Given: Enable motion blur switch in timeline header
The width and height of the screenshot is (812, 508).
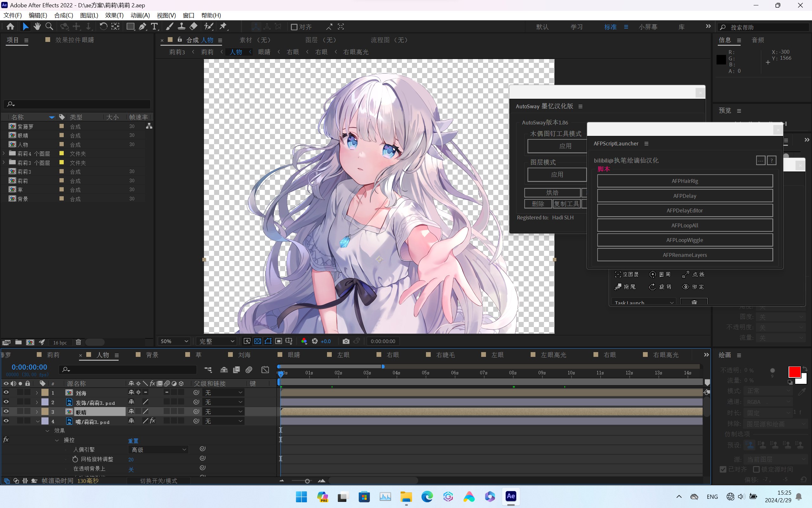Looking at the screenshot, I should (x=249, y=370).
